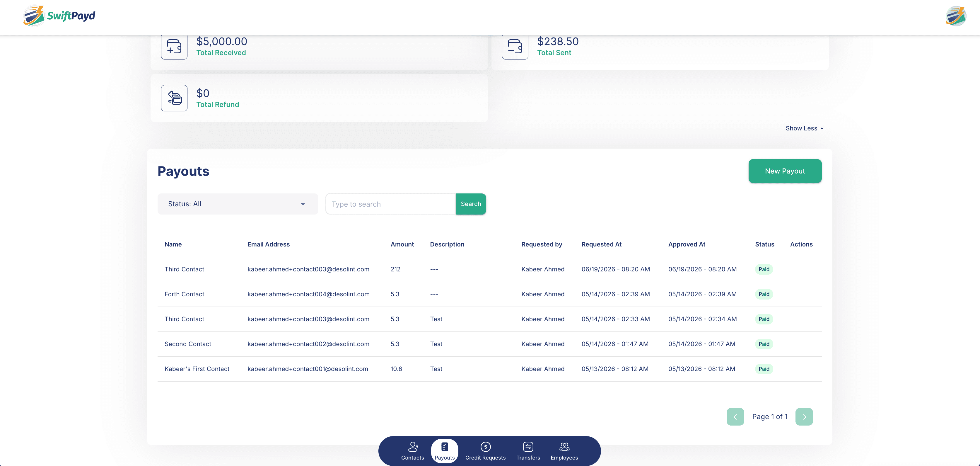Click the 06/19/2026 - 08:20 AM requested time
The height and width of the screenshot is (466, 980).
(x=616, y=269)
